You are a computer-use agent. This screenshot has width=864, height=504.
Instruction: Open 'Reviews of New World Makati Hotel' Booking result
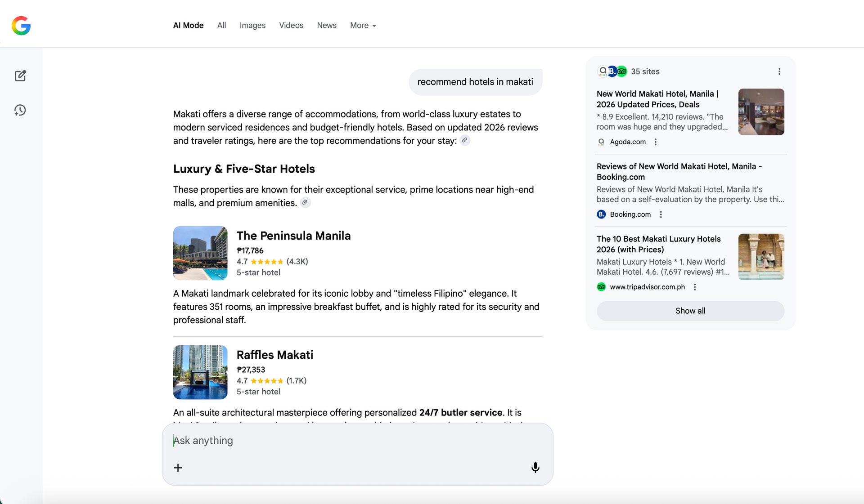679,172
